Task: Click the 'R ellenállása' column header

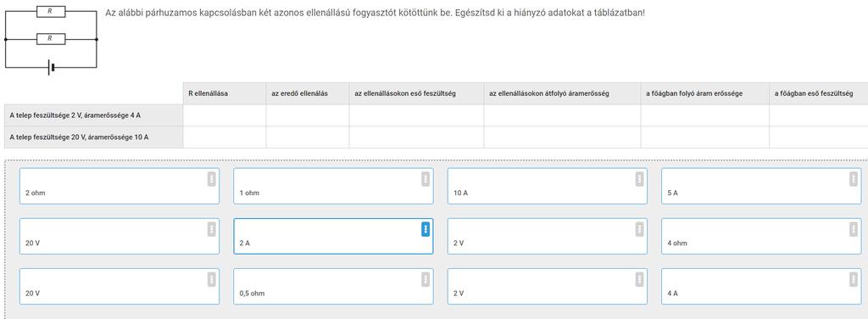Action: click(x=224, y=93)
